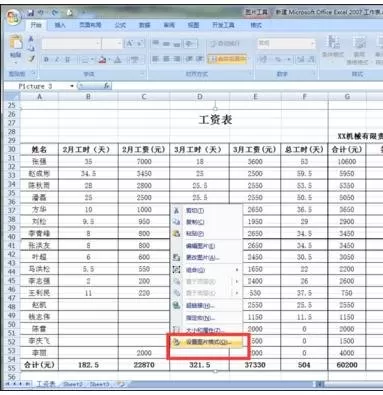The height and width of the screenshot is (395, 383).
Task: Click Undo icon in Quick Access Toolbar
Action: click(x=41, y=13)
